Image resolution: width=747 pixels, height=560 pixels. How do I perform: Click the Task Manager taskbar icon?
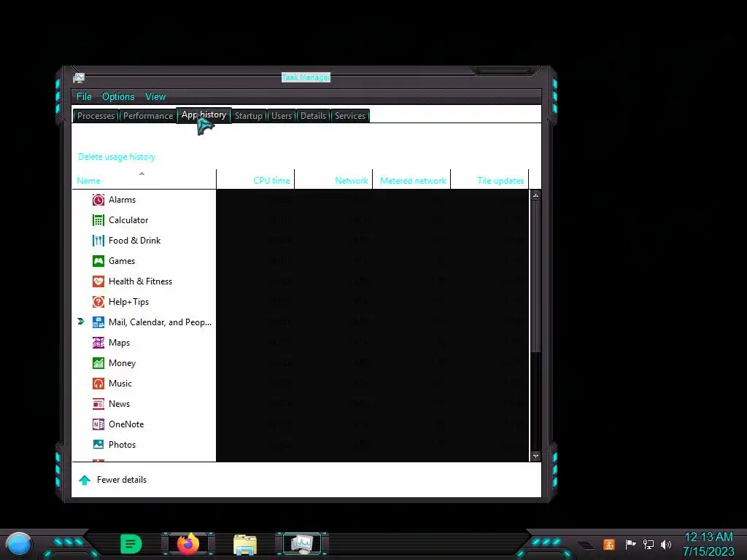302,544
